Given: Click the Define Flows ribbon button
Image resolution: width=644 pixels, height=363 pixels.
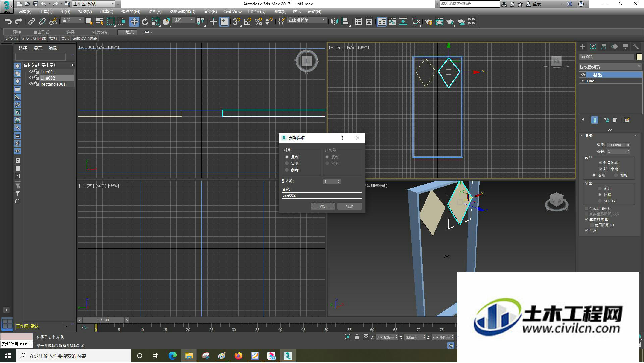Looking at the screenshot, I should tap(12, 39).
